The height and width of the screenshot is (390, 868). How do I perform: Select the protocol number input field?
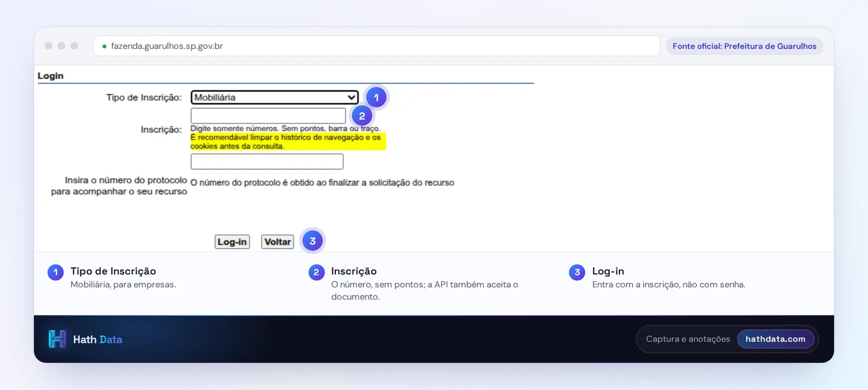coord(267,161)
